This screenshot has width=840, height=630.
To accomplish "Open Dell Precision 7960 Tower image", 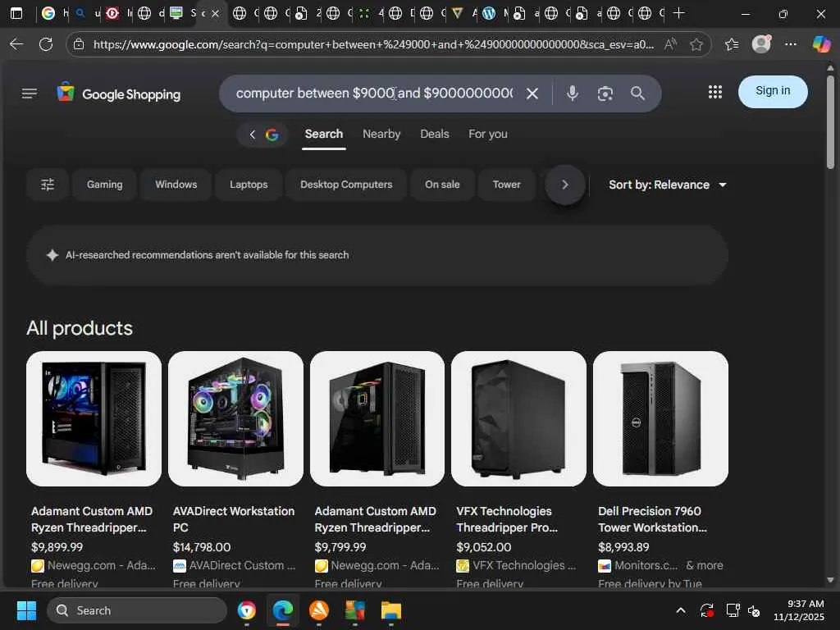I will pos(660,419).
